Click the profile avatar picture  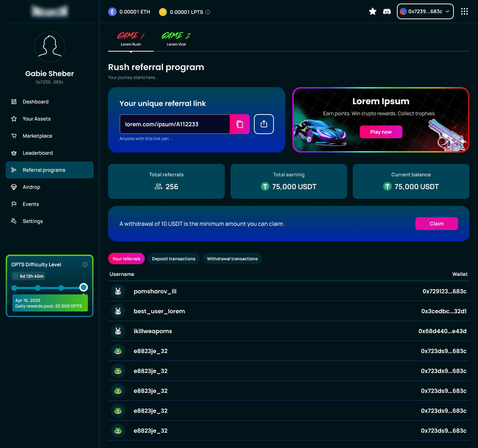(x=50, y=47)
